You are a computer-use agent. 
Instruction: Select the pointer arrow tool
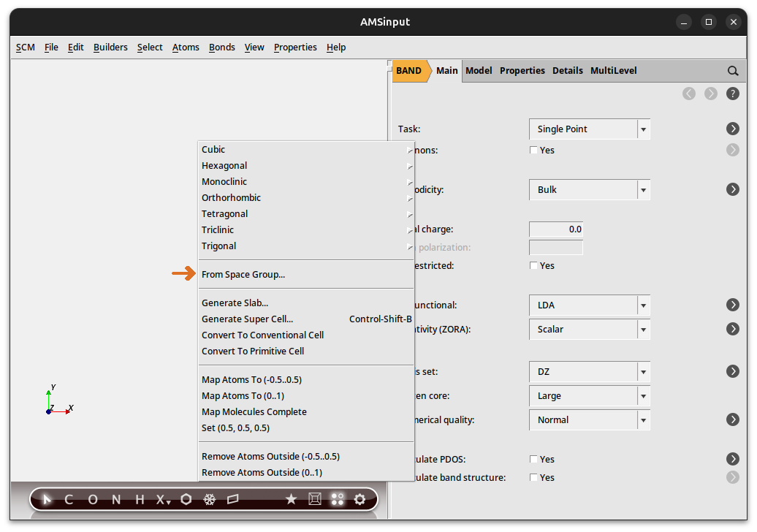47,500
